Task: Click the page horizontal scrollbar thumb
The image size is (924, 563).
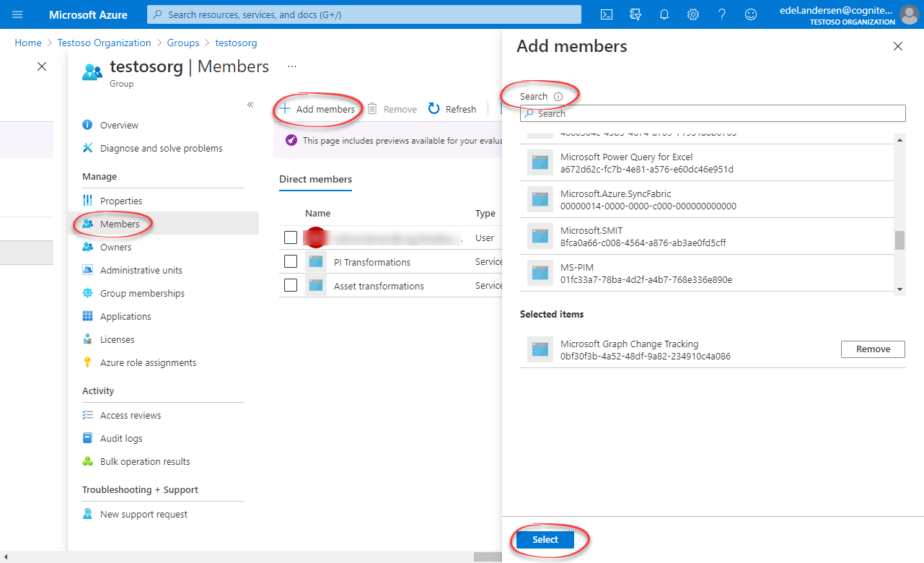Action: [x=487, y=557]
